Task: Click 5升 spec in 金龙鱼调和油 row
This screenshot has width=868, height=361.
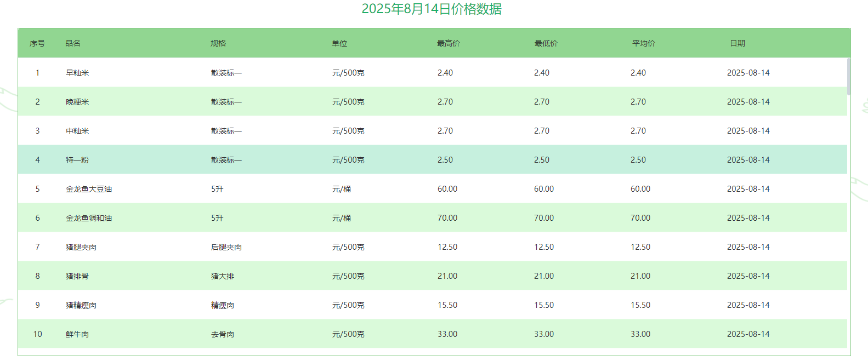Action: tap(217, 218)
